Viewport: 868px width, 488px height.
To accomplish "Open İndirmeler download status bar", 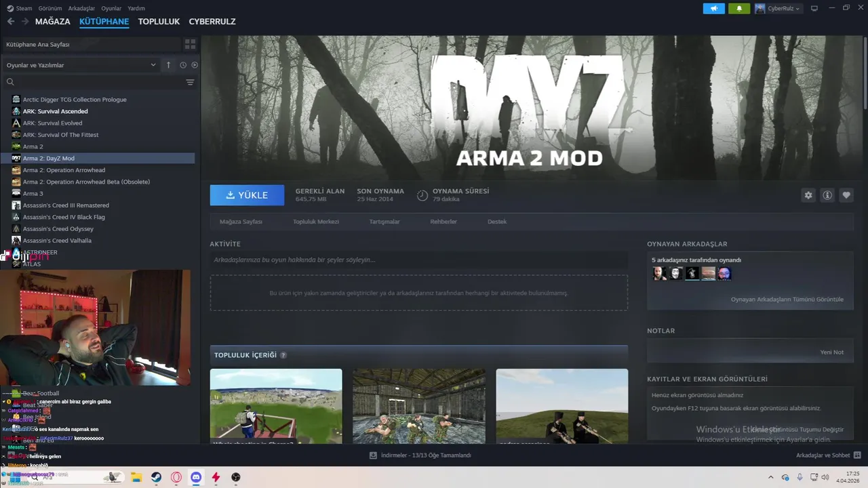I will 420,455.
